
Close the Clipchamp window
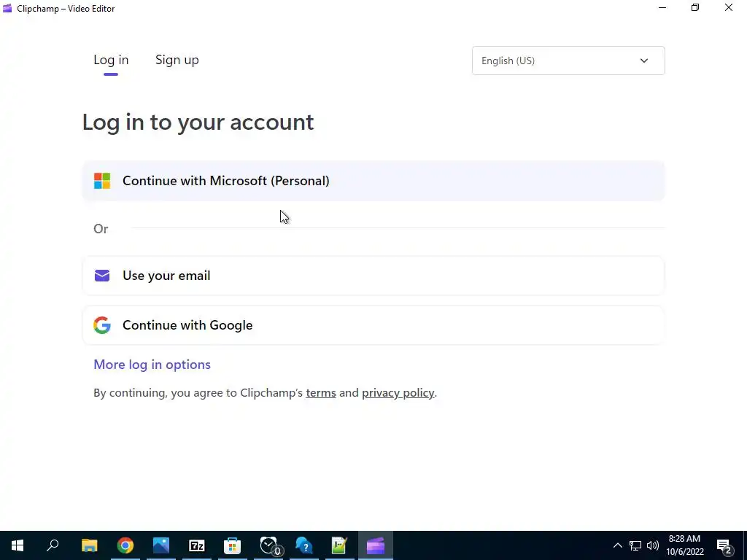729,7
